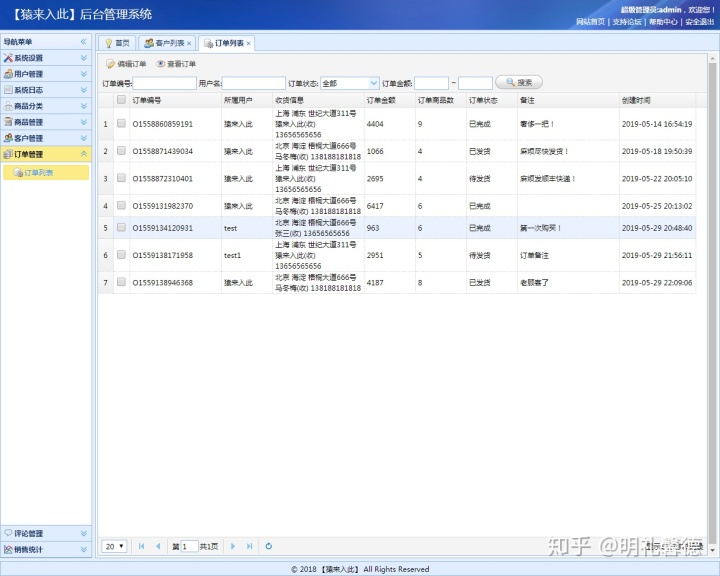Screen dimensions: 720x576
Task: Click the 系统设置 wrench icon in sidebar
Action: click(x=8, y=58)
